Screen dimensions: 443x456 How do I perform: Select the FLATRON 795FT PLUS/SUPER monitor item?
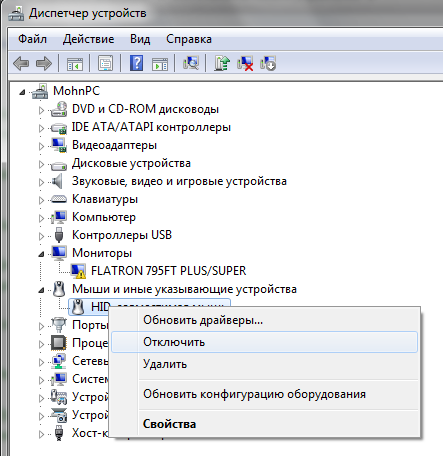pyautogui.click(x=168, y=271)
